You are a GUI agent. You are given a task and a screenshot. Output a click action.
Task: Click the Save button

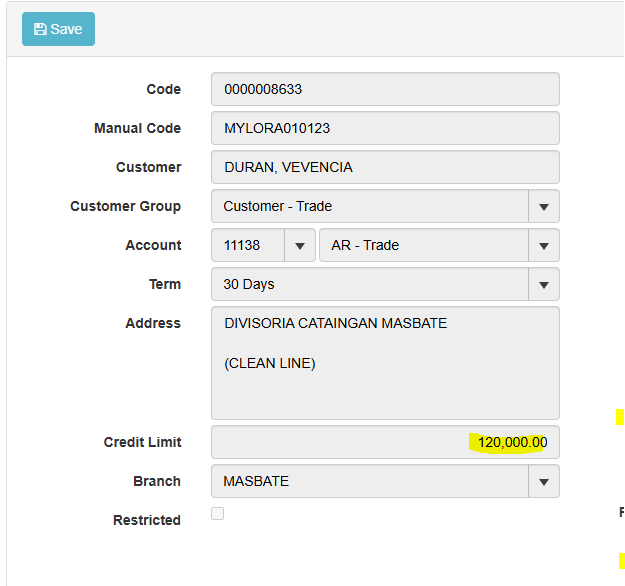click(x=58, y=29)
